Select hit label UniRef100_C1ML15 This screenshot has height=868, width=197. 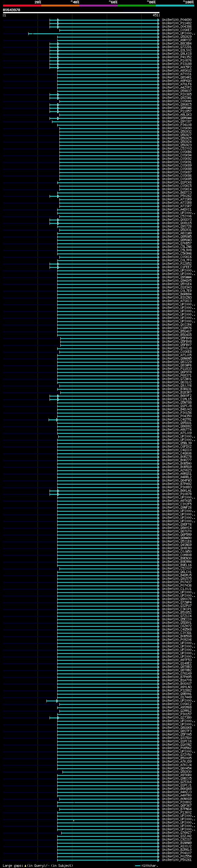(x=177, y=399)
